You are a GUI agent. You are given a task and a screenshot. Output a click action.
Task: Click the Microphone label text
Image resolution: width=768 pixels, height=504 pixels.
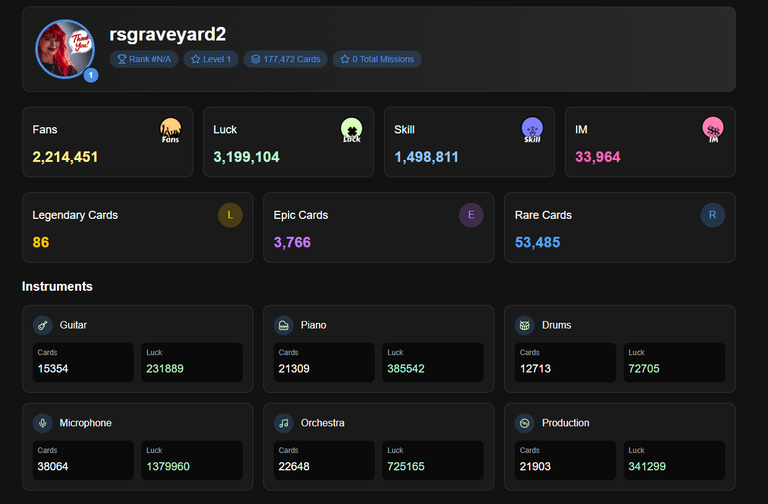coord(86,423)
